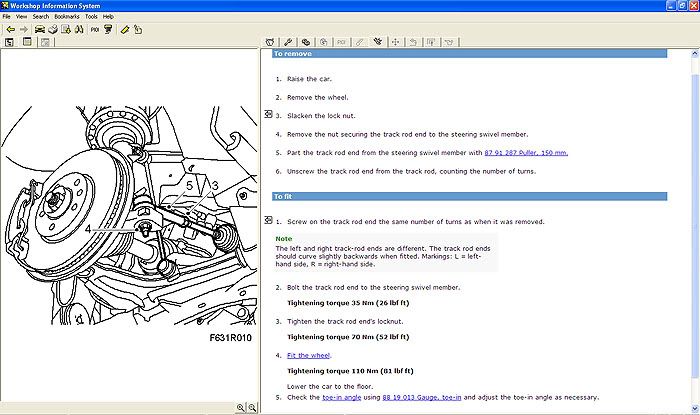700x415 pixels.
Task: Zoom out on the diagram with minus magnifier
Action: [x=252, y=407]
